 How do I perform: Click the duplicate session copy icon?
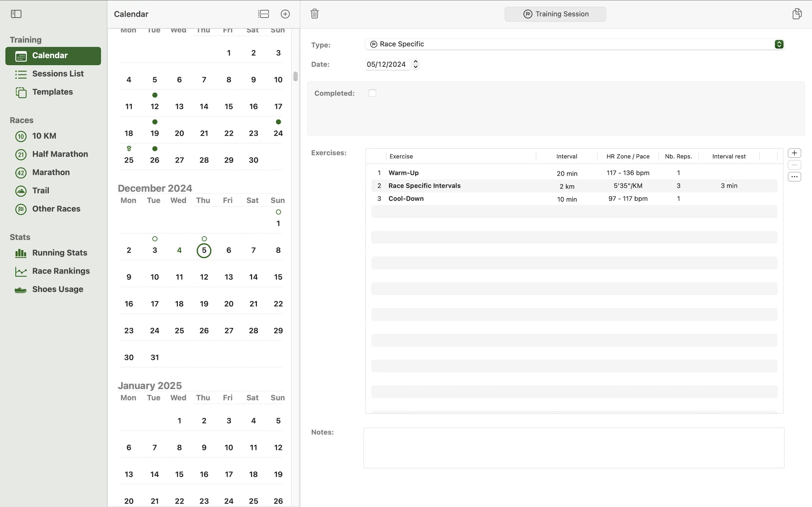[797, 14]
